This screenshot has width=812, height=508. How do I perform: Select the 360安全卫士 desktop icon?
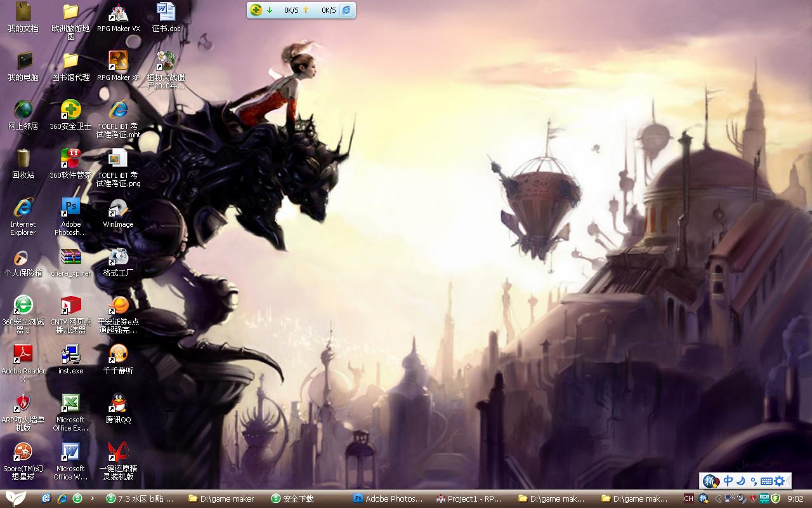click(70, 115)
